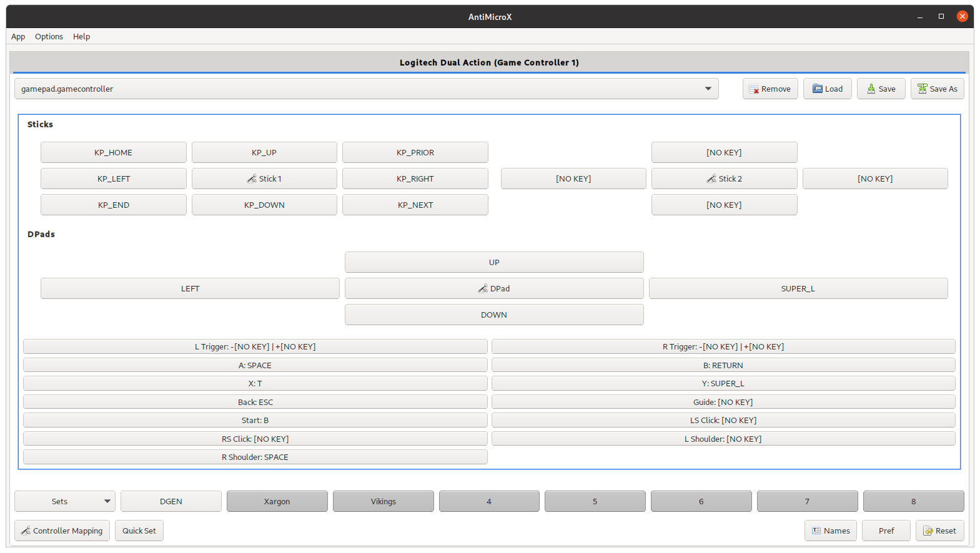Click the Back: ESC button mapping
This screenshot has height=553, width=980.
point(255,402)
